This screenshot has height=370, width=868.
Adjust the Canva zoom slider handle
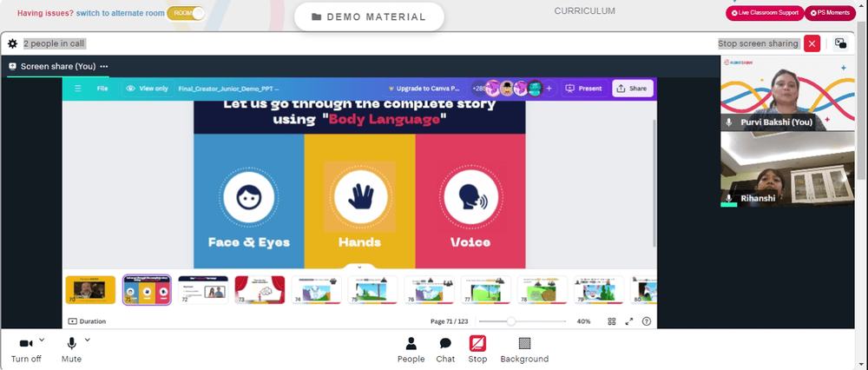click(511, 321)
